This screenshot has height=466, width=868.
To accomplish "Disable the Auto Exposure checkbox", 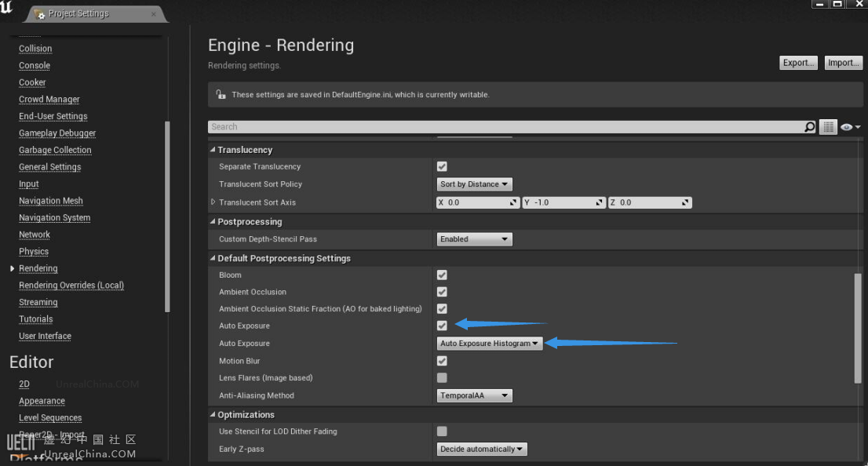I will click(x=442, y=326).
